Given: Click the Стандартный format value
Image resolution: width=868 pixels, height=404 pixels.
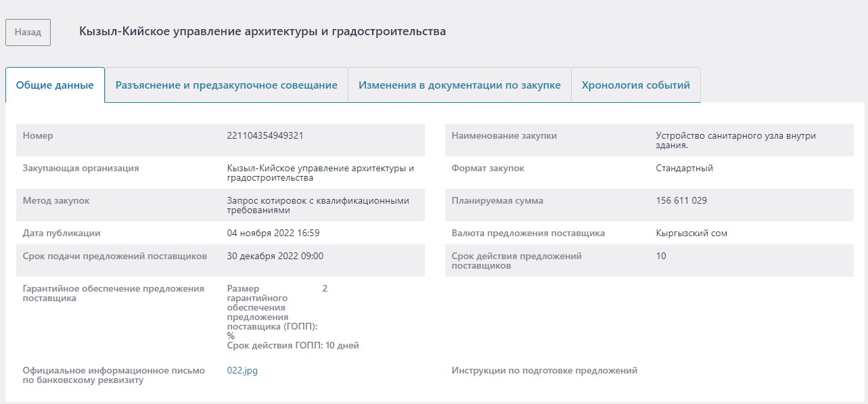Looking at the screenshot, I should [x=684, y=168].
